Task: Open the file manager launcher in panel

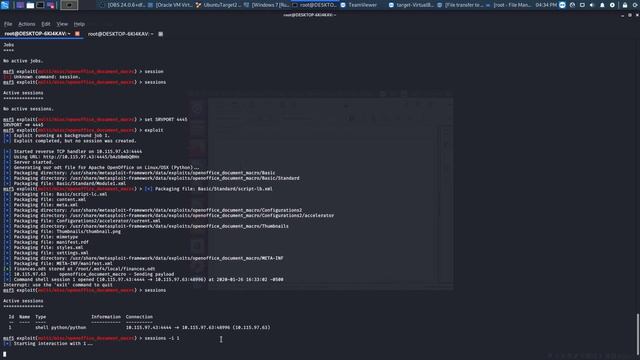Action: tap(30, 5)
